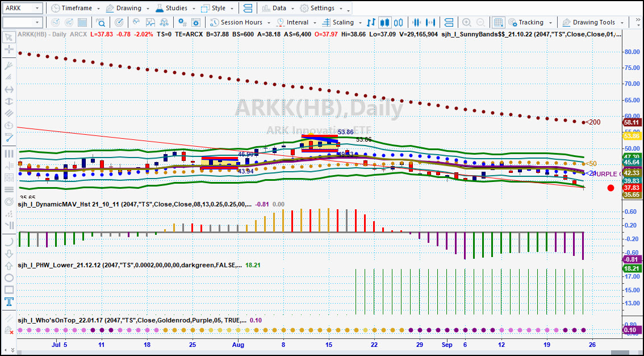
Task: Expand the Tracking dropdown
Action: click(x=550, y=23)
